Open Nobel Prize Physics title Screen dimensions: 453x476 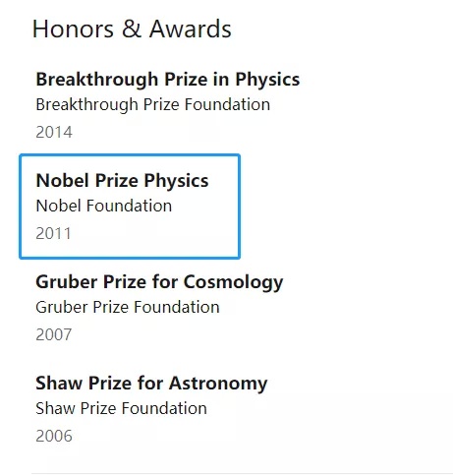point(122,181)
